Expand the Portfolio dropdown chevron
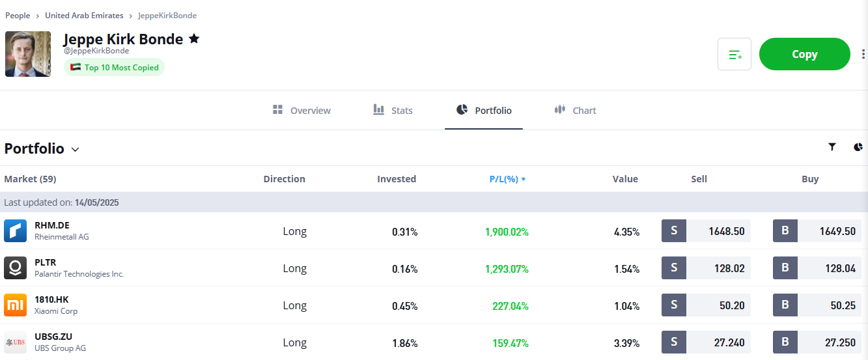The width and height of the screenshot is (868, 360). click(x=75, y=149)
